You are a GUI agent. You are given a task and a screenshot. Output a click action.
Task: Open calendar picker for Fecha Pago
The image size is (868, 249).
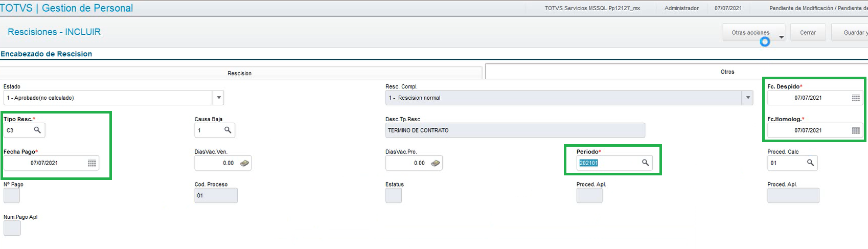[92, 163]
